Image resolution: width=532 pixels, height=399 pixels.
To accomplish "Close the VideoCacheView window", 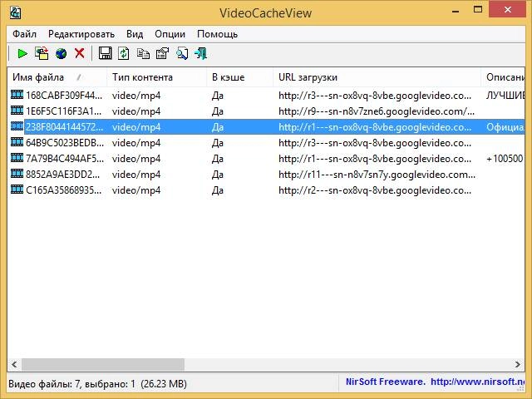I will (x=508, y=10).
